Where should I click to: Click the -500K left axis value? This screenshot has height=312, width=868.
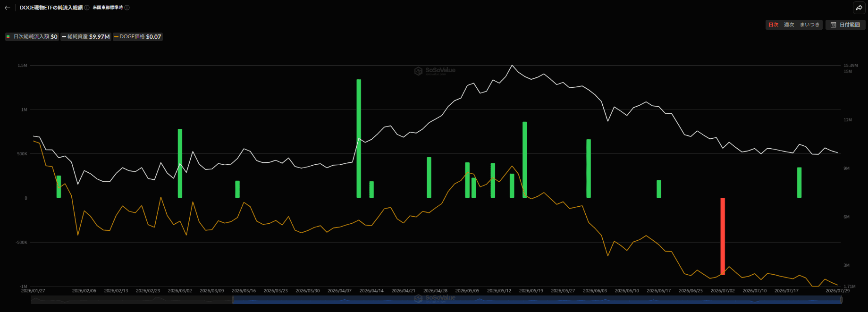[x=22, y=242]
